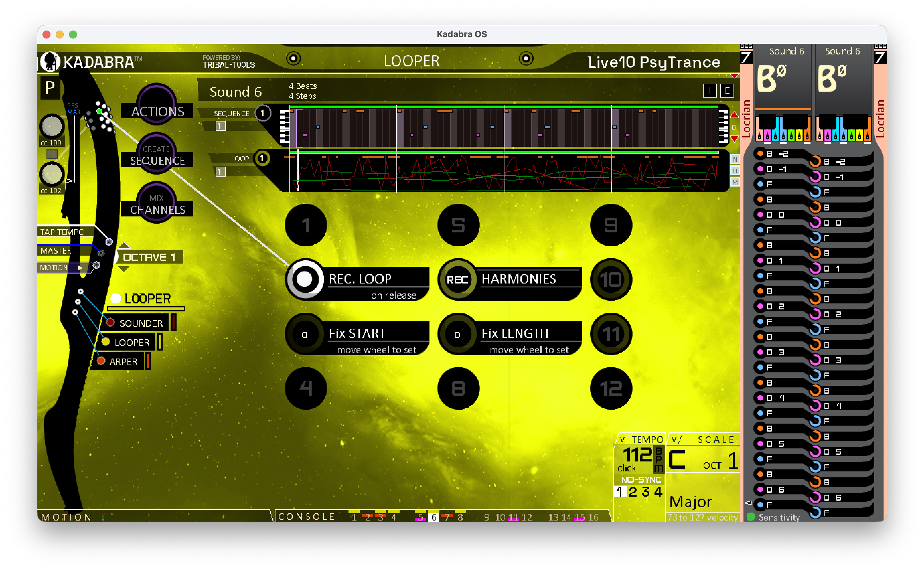924x571 pixels.
Task: Toggle NO-SYNC setting
Action: (641, 480)
